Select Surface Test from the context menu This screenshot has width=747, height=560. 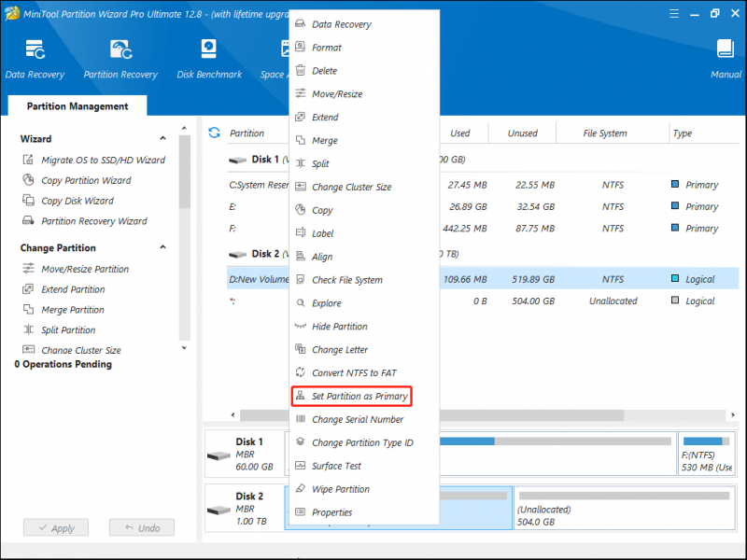point(336,466)
